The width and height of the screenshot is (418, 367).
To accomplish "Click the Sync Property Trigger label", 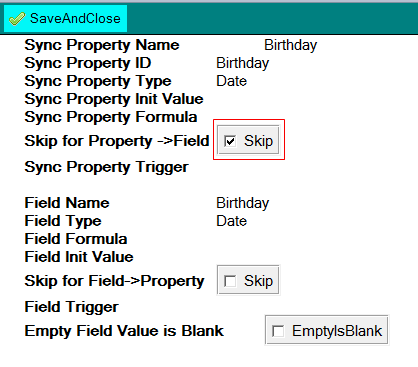I will coord(107,167).
